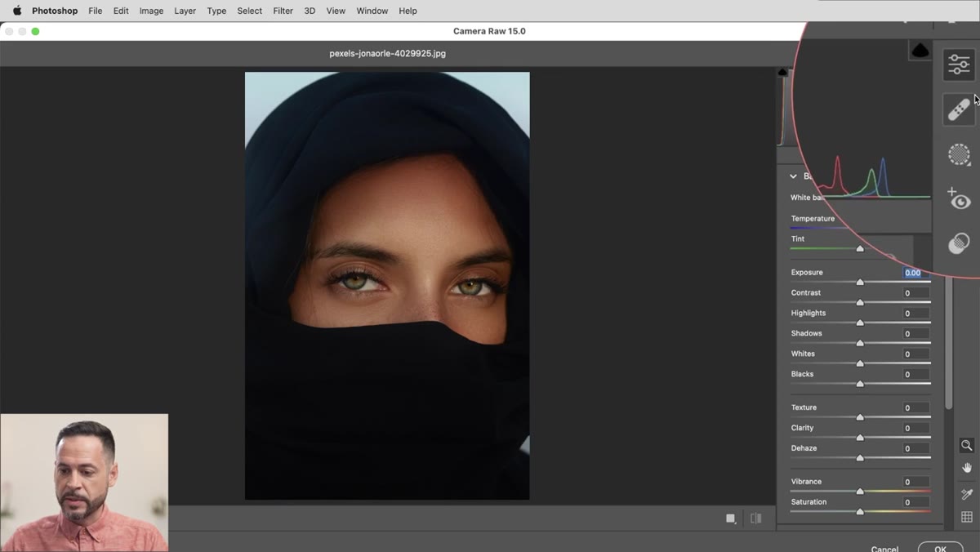Open the Help menu
The height and width of the screenshot is (552, 980).
(408, 11)
